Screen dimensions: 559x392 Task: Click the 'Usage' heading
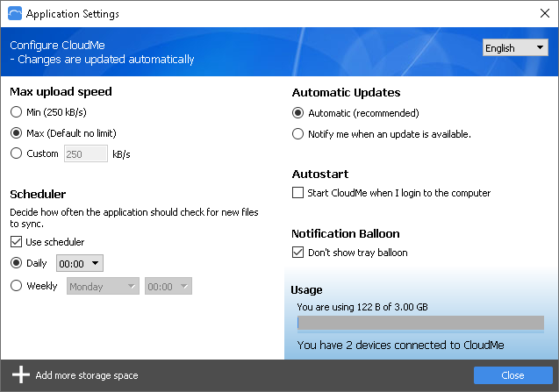pyautogui.click(x=306, y=290)
